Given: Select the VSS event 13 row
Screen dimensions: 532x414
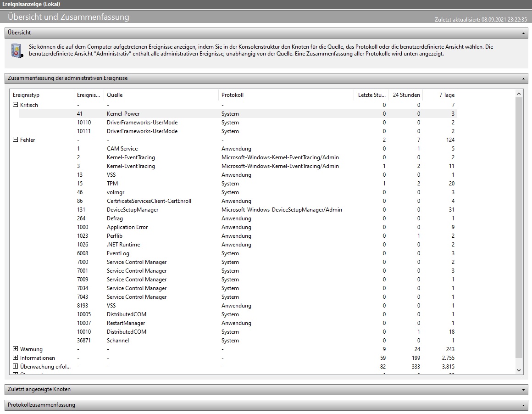Looking at the screenshot, I should pos(238,174).
